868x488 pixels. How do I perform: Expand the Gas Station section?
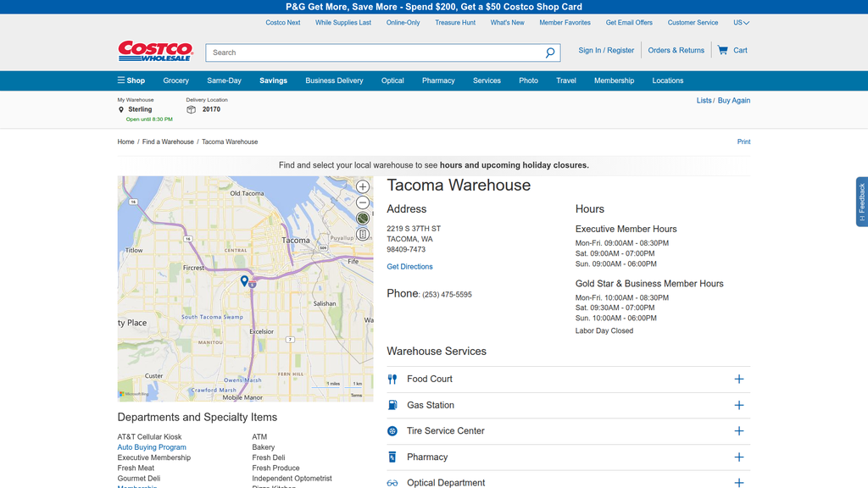coord(739,405)
